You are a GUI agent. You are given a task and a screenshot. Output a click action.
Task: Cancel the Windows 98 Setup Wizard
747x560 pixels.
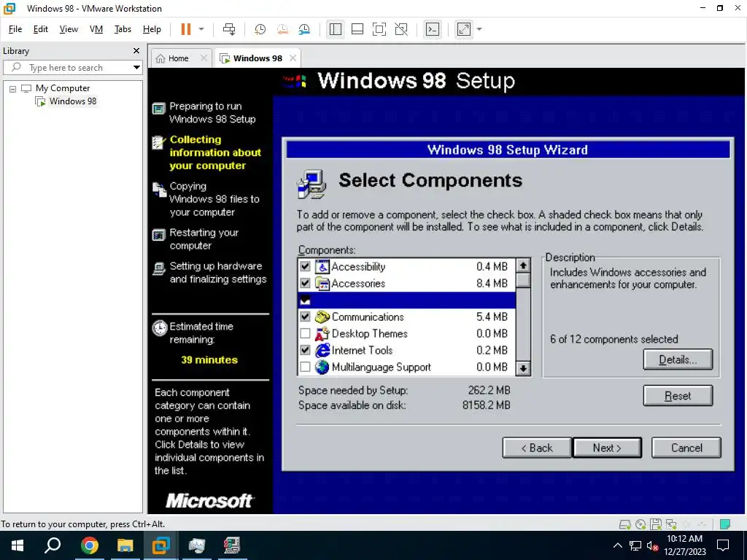686,448
